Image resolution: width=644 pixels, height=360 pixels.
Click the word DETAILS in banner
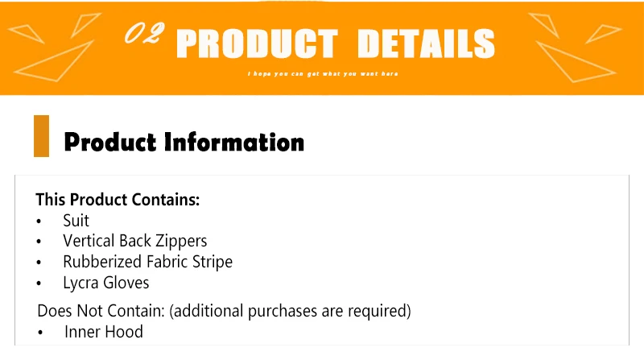tap(427, 43)
